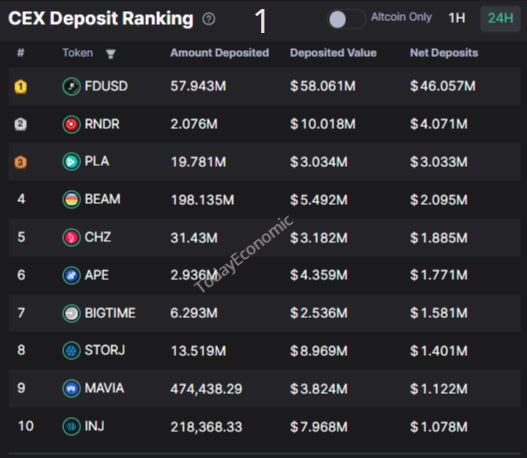The image size is (527, 458).
Task: Select the 13.519M STORJ amount
Action: point(198,351)
